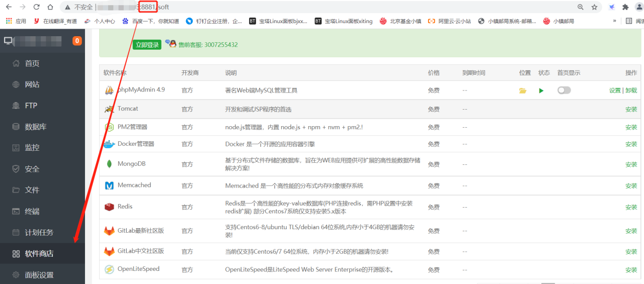
Task: Open 设置 for phpMyAdmin
Action: pos(615,90)
